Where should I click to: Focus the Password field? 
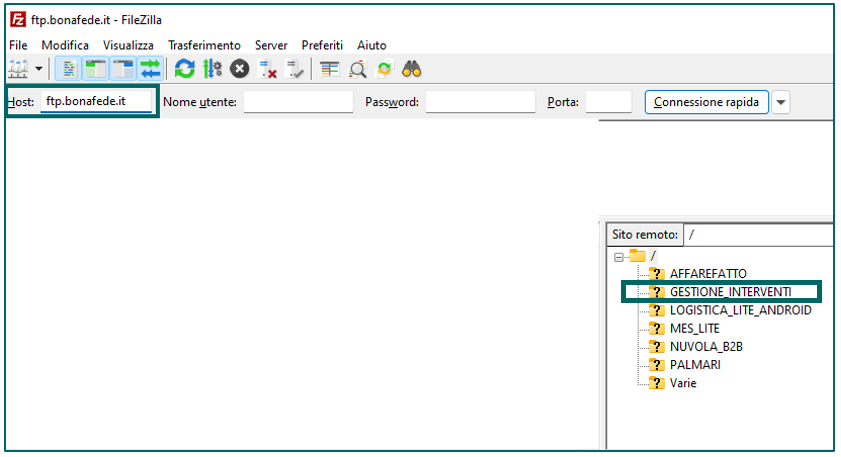481,101
